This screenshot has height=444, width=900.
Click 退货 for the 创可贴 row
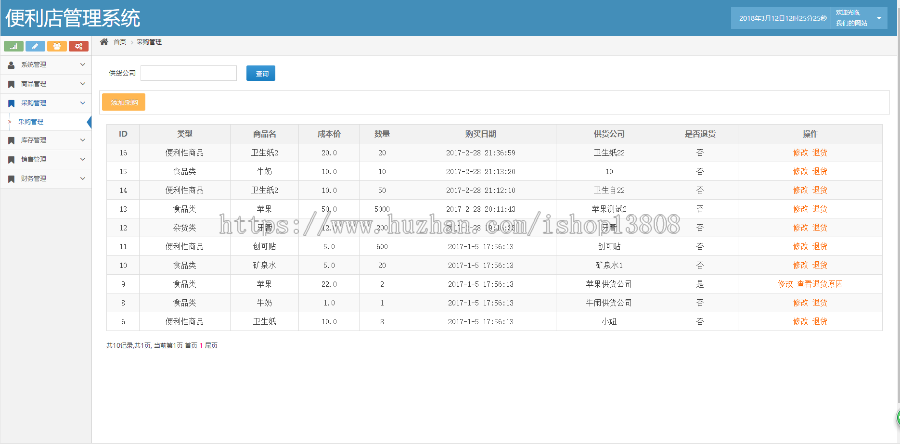point(820,247)
